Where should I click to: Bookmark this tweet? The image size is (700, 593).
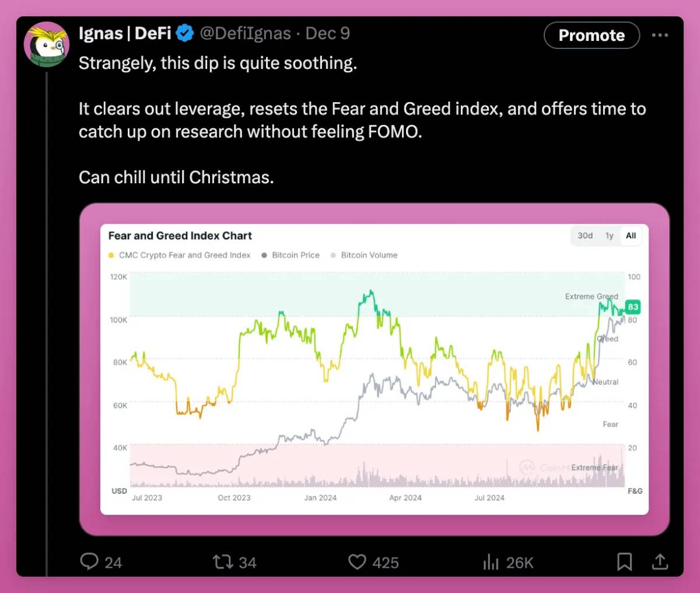(x=624, y=561)
